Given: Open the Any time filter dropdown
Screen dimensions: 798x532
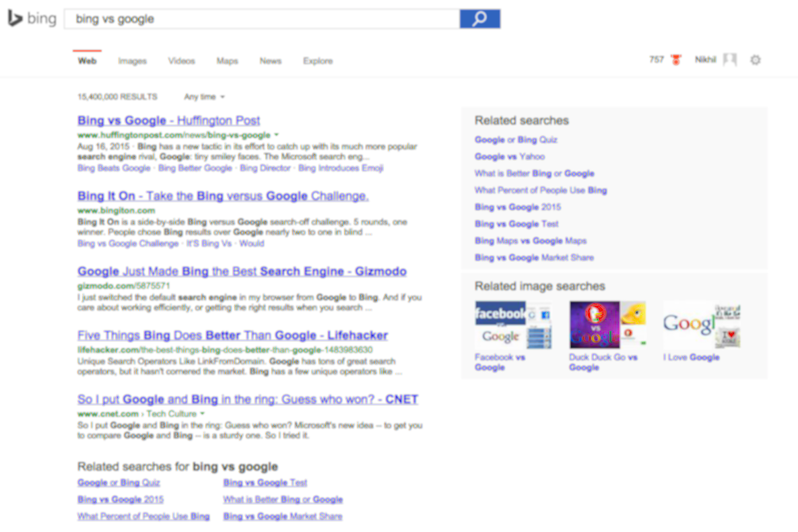Looking at the screenshot, I should point(204,97).
